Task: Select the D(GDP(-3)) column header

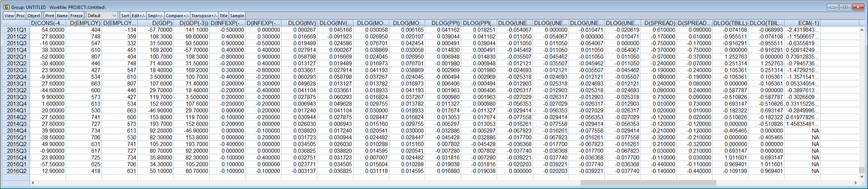Action: click(192, 23)
